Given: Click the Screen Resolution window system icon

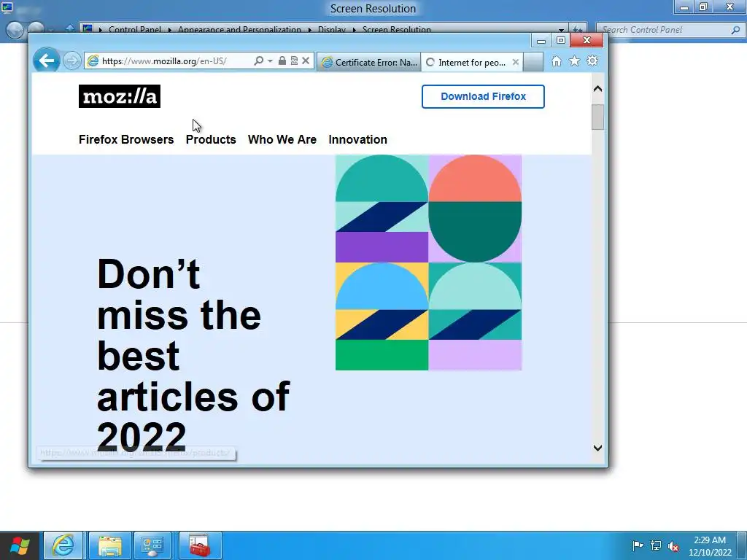Looking at the screenshot, I should point(7,6).
